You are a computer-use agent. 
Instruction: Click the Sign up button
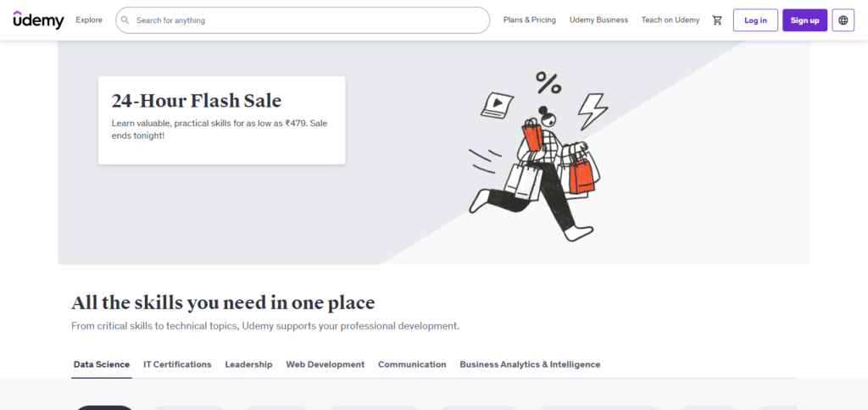(805, 20)
